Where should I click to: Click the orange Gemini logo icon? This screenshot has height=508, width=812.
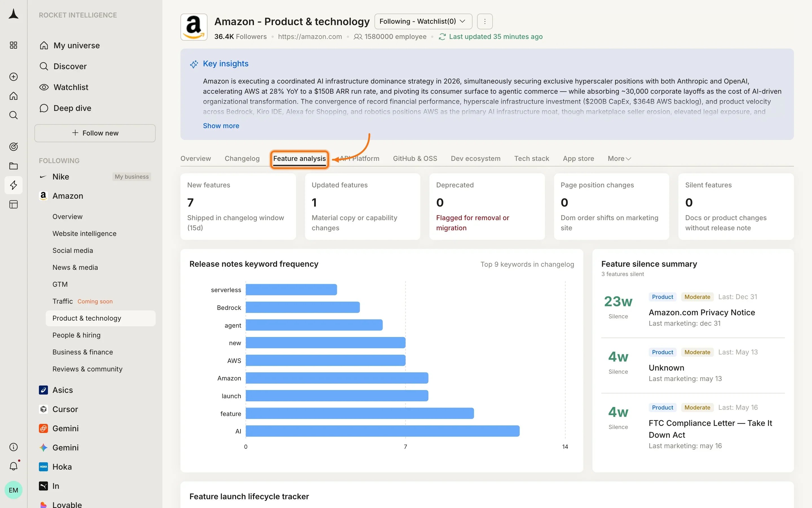[43, 428]
